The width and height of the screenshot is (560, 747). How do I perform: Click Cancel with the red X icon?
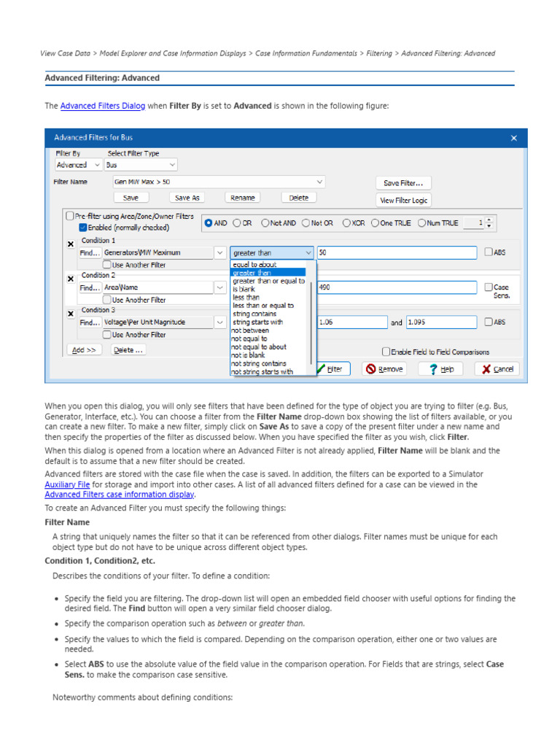(497, 368)
